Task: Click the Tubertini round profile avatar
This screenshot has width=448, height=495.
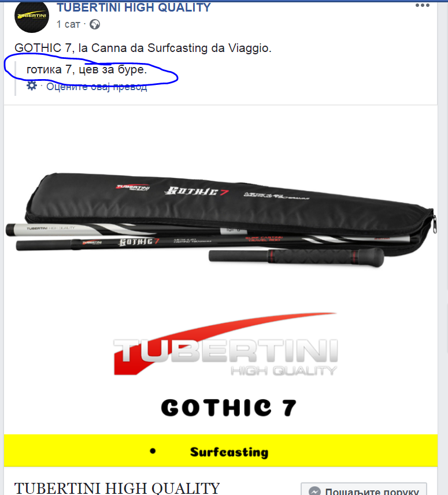Action: pyautogui.click(x=32, y=16)
